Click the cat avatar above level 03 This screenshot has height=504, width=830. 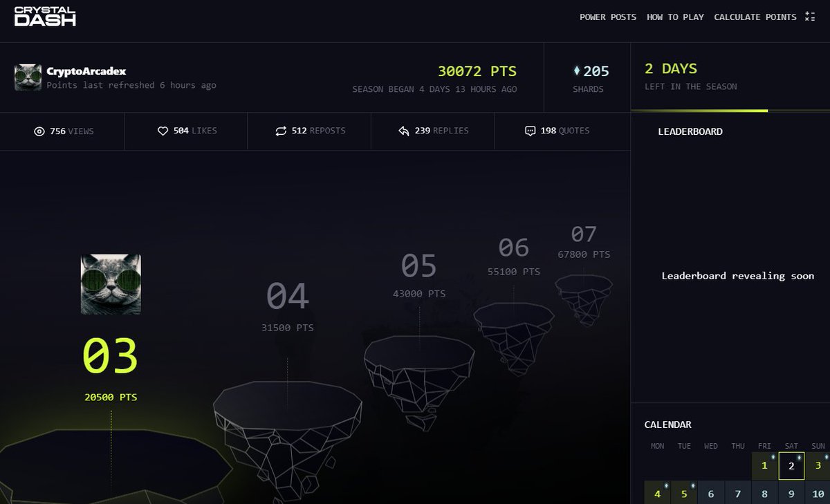[111, 284]
